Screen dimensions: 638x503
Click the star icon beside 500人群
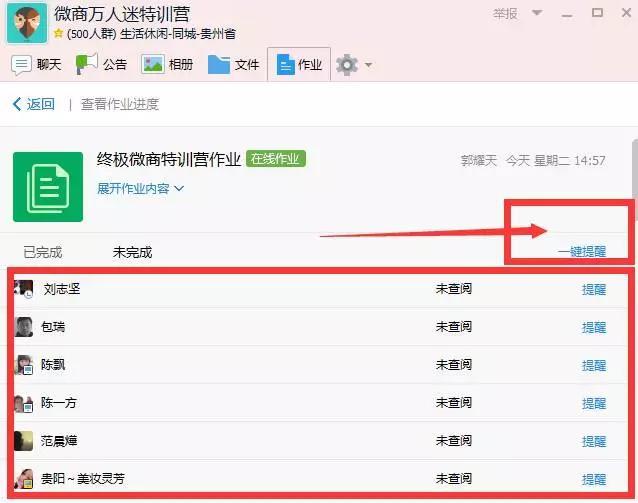click(59, 33)
